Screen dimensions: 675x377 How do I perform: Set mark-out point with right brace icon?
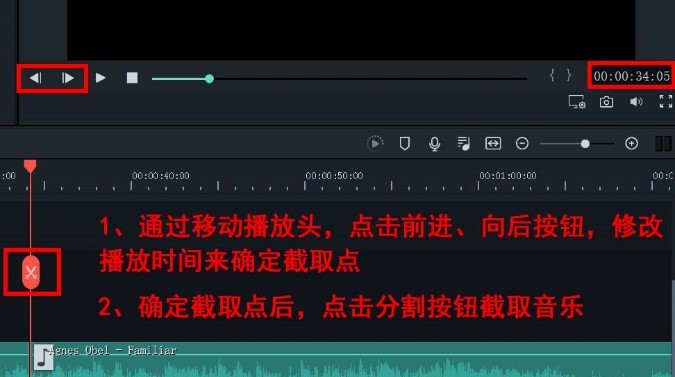coord(569,76)
